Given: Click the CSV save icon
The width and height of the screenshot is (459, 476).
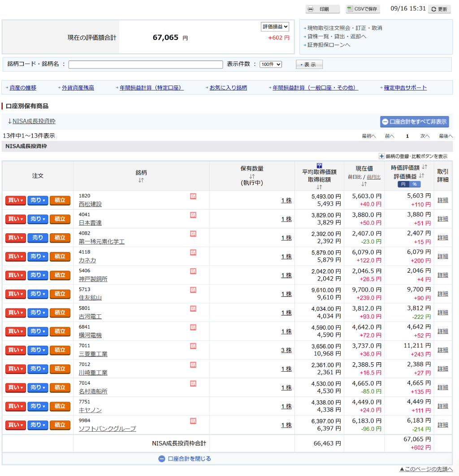Looking at the screenshot, I should (350, 9).
